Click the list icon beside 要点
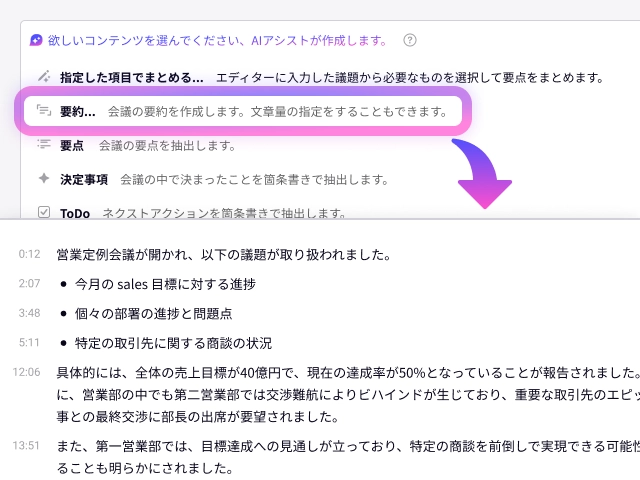Viewport: 640px width, 480px height. click(x=43, y=145)
